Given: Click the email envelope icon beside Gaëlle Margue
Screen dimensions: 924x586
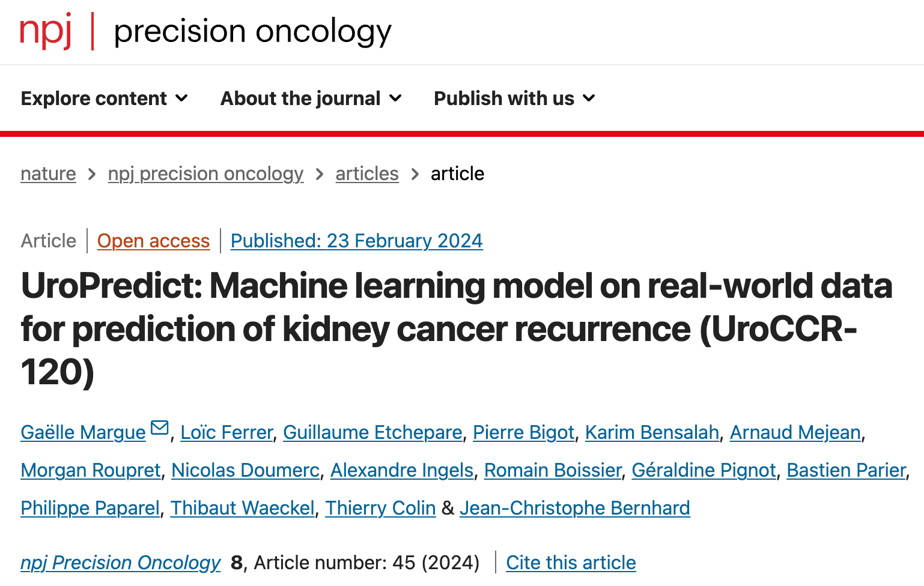Looking at the screenshot, I should 160,427.
